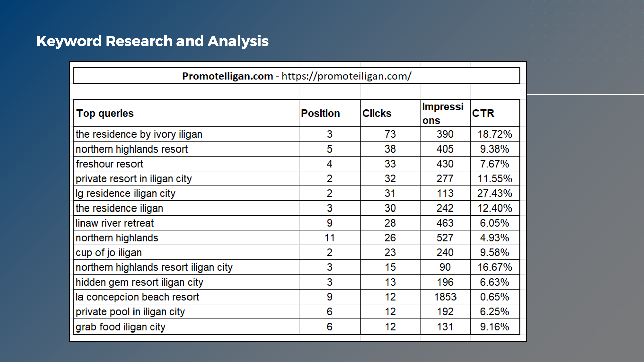This screenshot has height=362, width=644.
Task: Open the https://promoteiligan.com/ URL text
Action: click(346, 76)
